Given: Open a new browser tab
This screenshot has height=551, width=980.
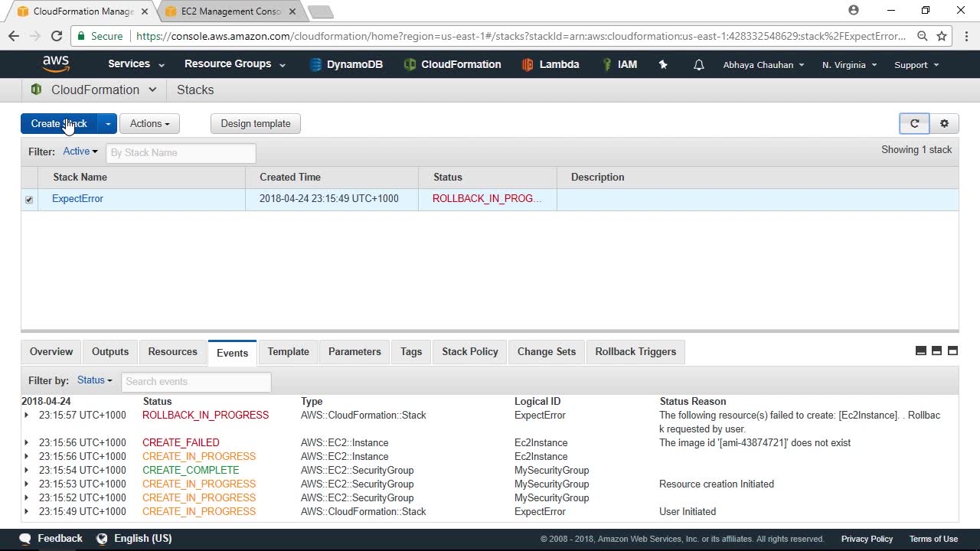Looking at the screenshot, I should (320, 11).
